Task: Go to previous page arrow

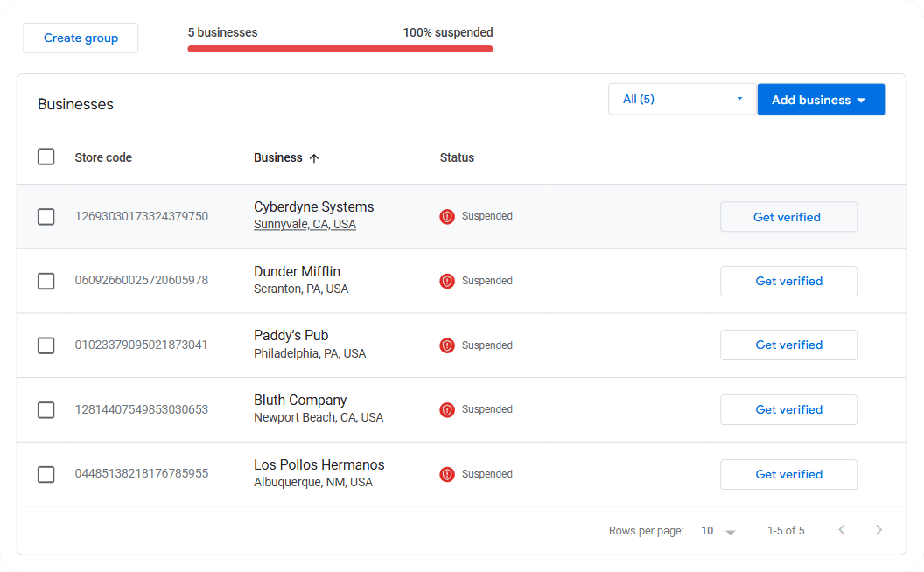Action: click(x=842, y=530)
